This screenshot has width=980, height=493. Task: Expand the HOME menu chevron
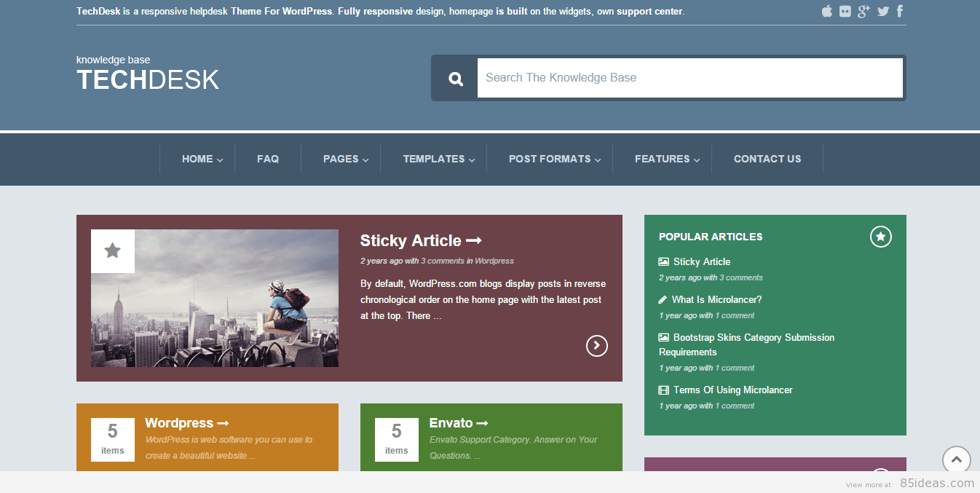tap(220, 160)
